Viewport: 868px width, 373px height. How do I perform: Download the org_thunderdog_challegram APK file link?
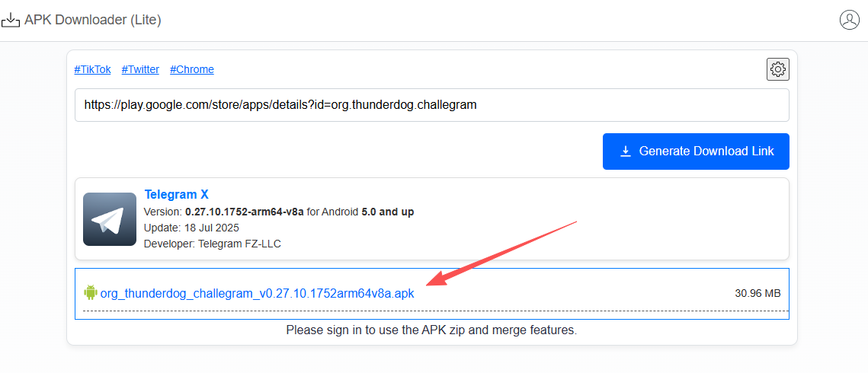[x=257, y=294]
